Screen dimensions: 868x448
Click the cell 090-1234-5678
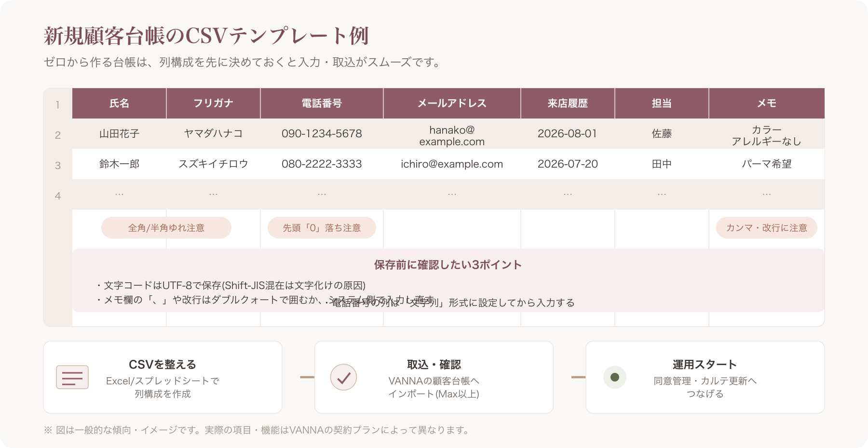(x=322, y=134)
